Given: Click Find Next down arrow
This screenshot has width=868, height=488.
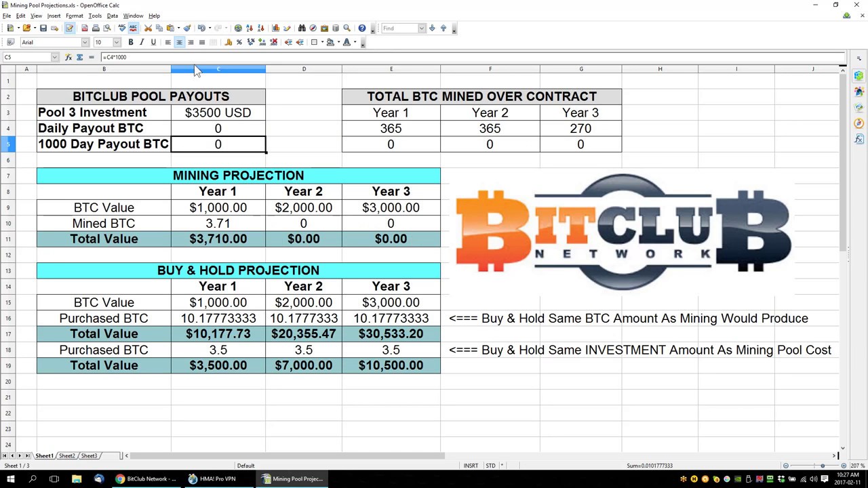Looking at the screenshot, I should click(x=432, y=28).
